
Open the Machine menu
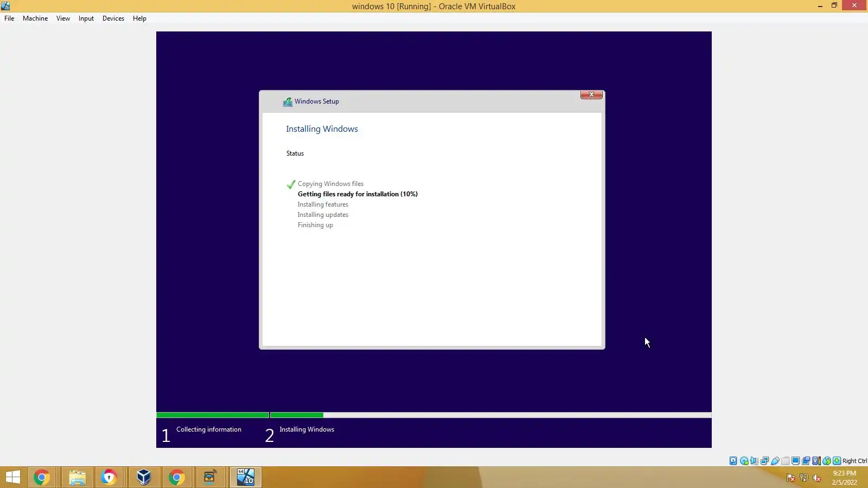tap(35, 18)
